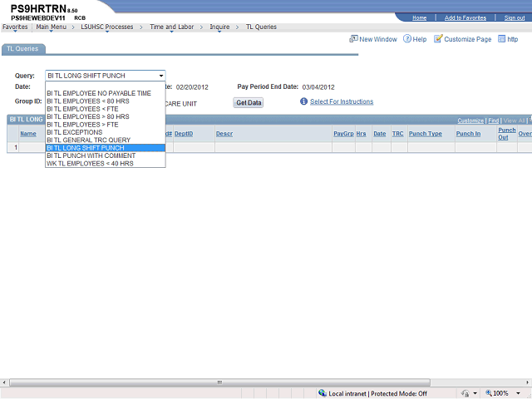Sort grid by PayGrp column
This screenshot has height=399, width=532.
(343, 134)
